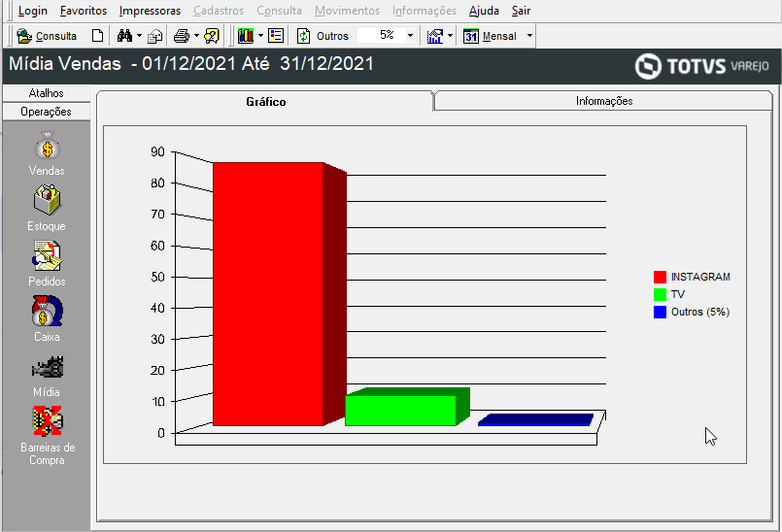Click the INSTAGRAM legend label
782x532 pixels.
click(700, 278)
